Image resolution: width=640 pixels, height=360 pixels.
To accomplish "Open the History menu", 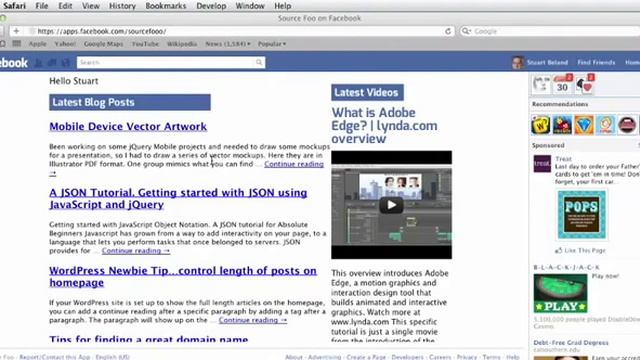I will pyautogui.click(x=122, y=6).
